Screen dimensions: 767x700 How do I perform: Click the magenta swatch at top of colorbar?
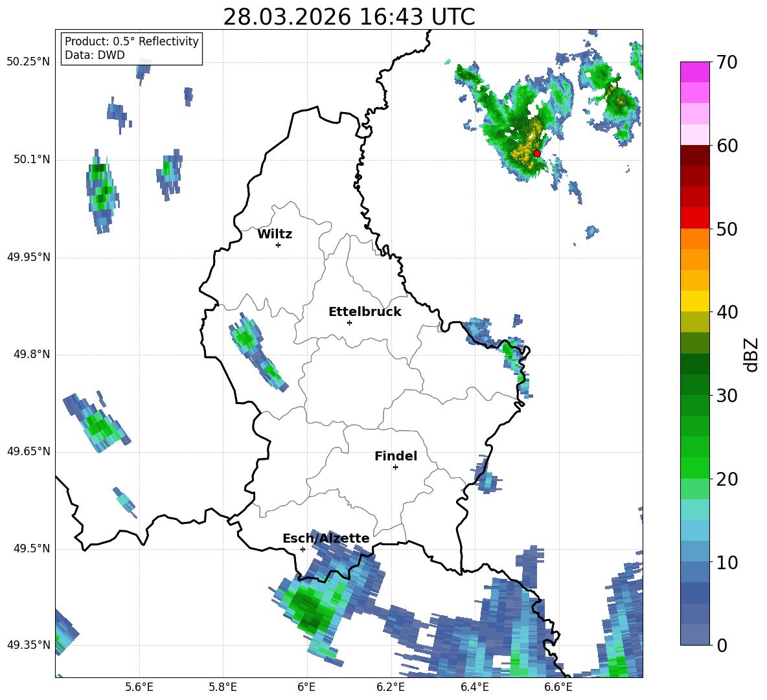pyautogui.click(x=694, y=72)
